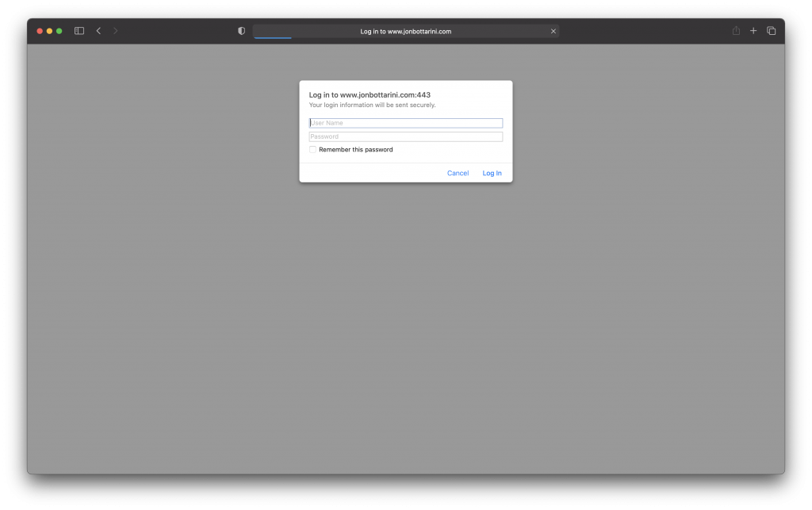This screenshot has height=510, width=812.
Task: Go back with the back arrow
Action: [x=98, y=31]
